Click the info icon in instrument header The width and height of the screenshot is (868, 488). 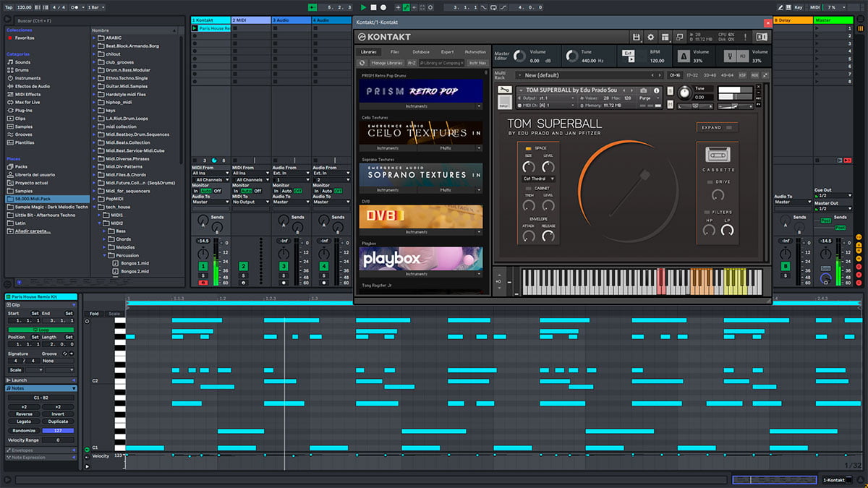(x=656, y=90)
